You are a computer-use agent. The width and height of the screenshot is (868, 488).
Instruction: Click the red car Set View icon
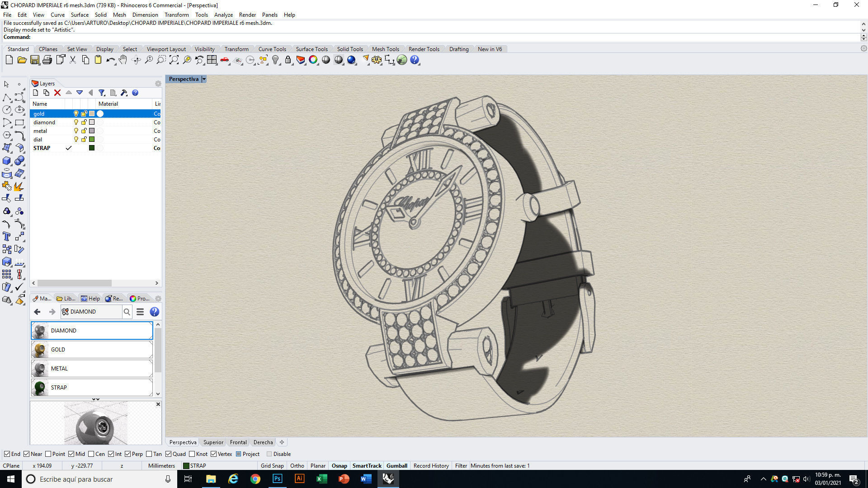tap(224, 60)
